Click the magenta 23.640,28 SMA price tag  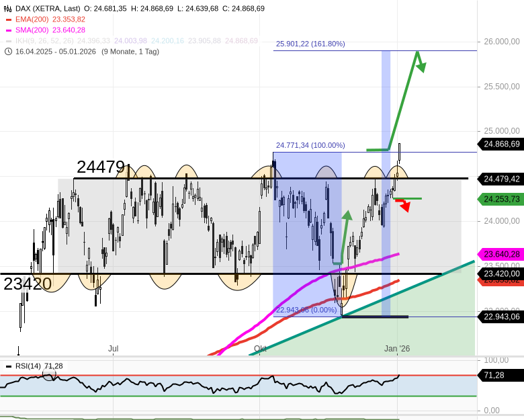500,254
